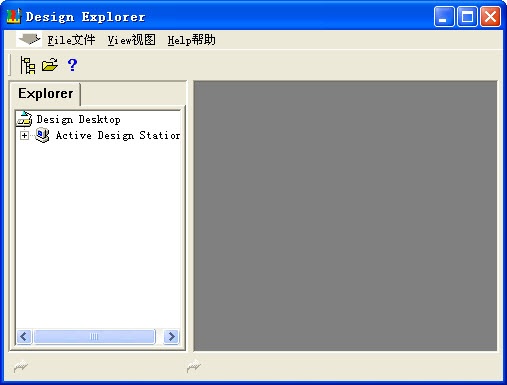
Task: Switch to the Explorer tab
Action: (46, 93)
